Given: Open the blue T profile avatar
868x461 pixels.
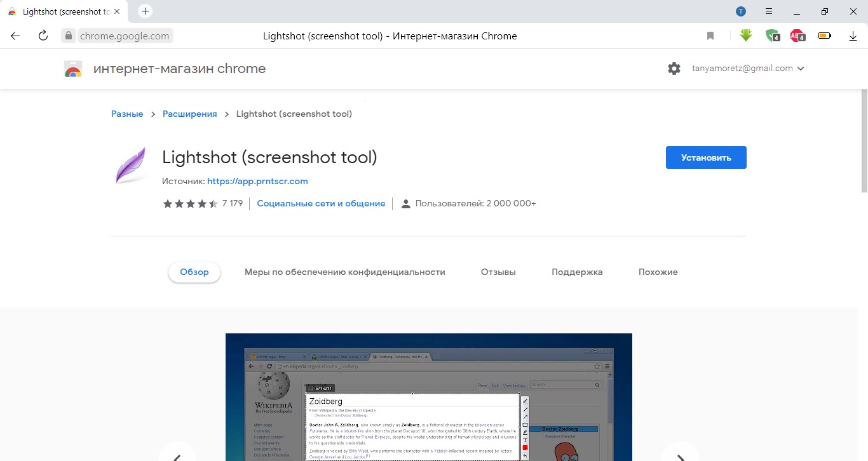Looking at the screenshot, I should click(741, 11).
